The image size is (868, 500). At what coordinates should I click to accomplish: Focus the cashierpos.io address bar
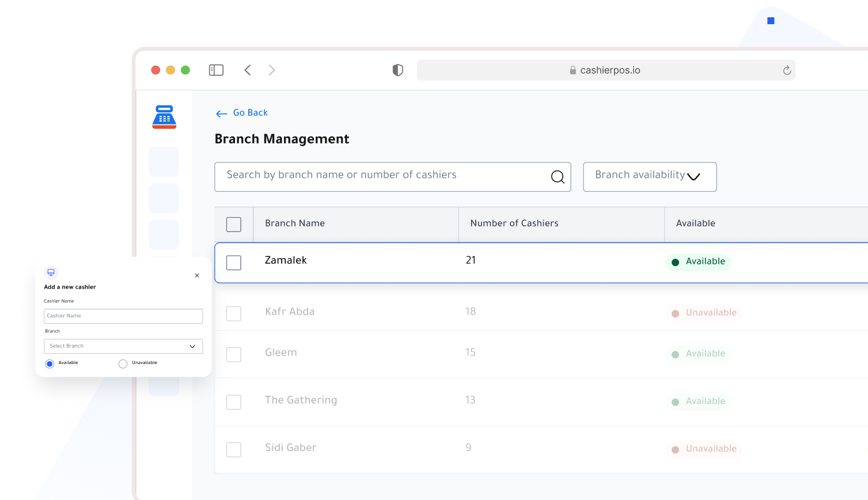(x=606, y=70)
